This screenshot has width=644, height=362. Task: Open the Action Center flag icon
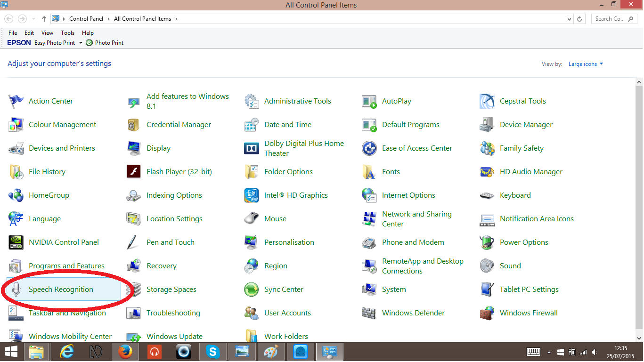(16, 101)
